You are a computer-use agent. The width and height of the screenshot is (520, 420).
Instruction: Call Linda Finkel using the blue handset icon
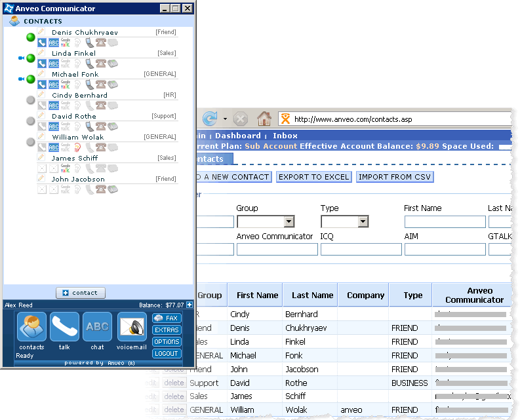(x=42, y=64)
